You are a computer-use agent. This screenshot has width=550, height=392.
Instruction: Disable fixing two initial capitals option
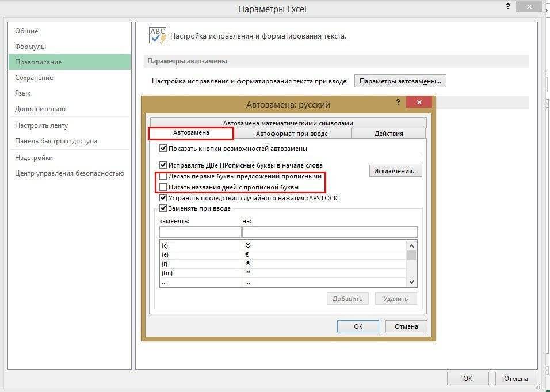(x=163, y=165)
